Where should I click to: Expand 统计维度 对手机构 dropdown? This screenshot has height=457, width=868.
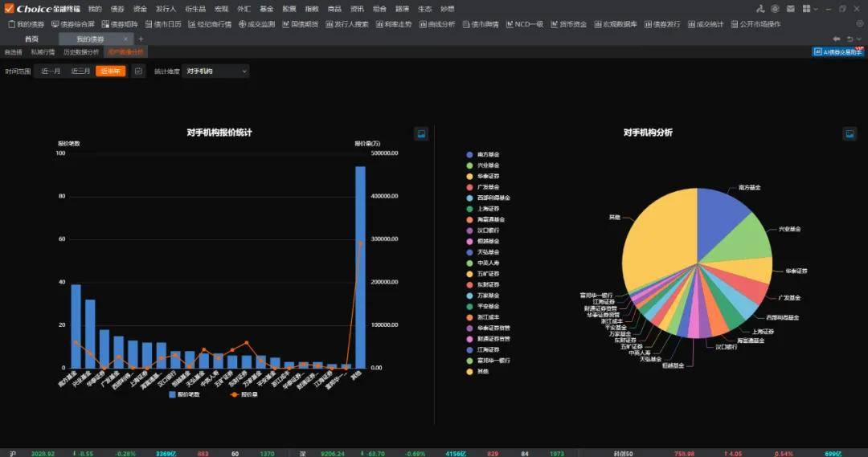click(216, 71)
